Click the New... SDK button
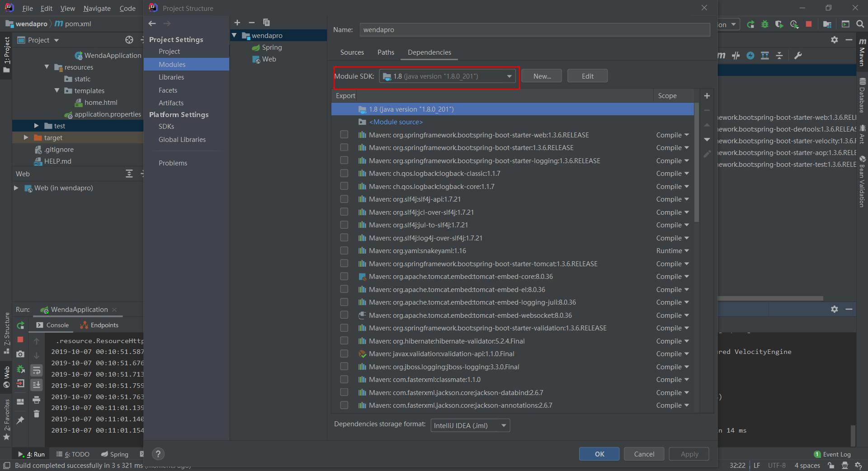Screen dimensions: 868x471 [x=542, y=76]
